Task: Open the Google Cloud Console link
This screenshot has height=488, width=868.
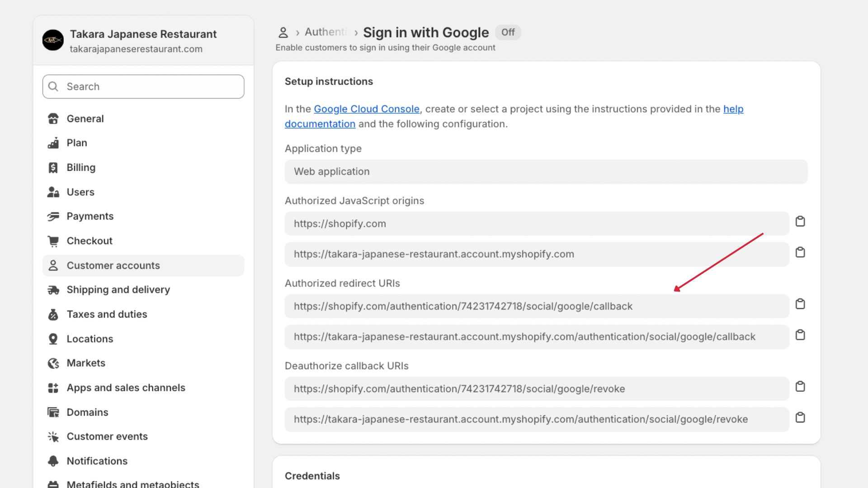Action: pos(366,109)
